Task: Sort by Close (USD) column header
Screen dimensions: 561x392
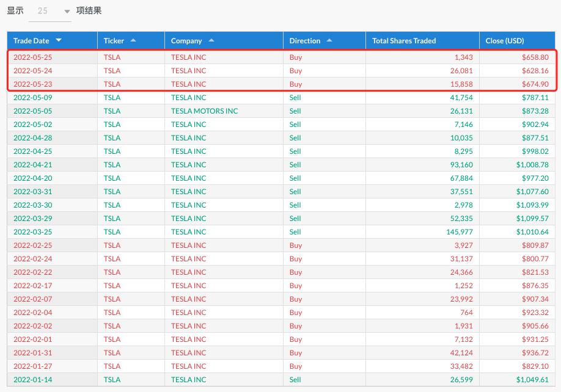Action: point(505,41)
